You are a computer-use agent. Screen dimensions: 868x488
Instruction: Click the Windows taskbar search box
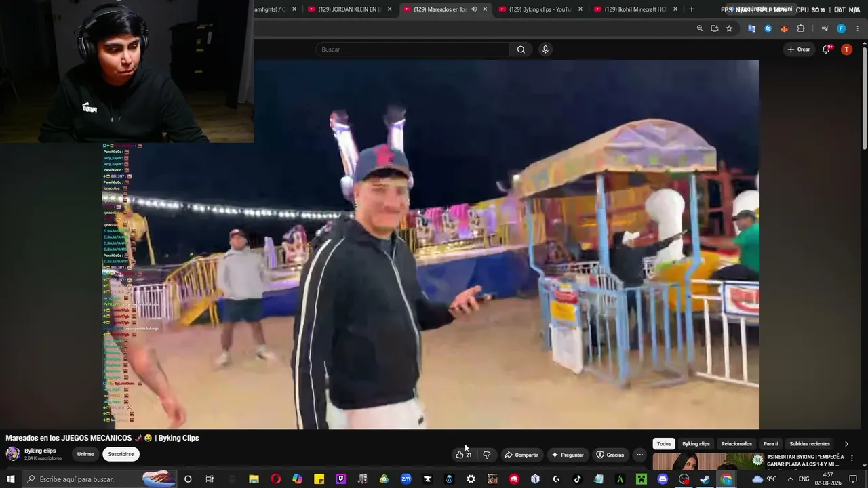coord(100,479)
